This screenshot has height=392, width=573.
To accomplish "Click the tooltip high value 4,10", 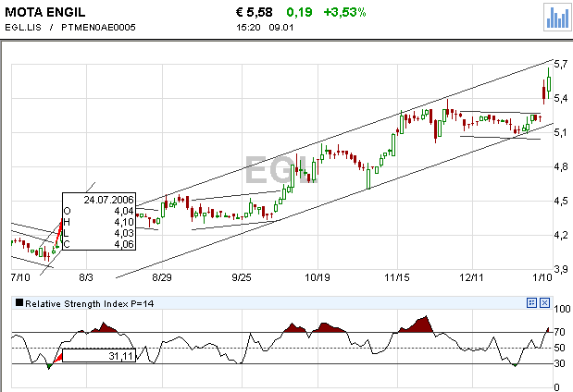I will tap(124, 222).
